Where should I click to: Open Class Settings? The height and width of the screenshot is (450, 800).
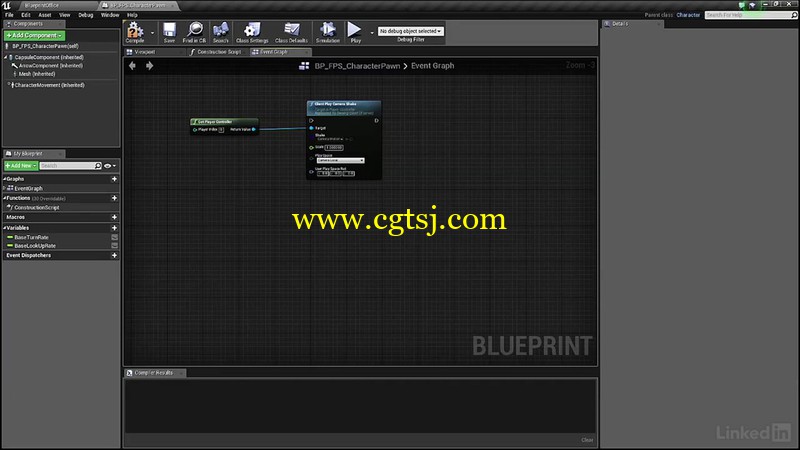click(252, 32)
